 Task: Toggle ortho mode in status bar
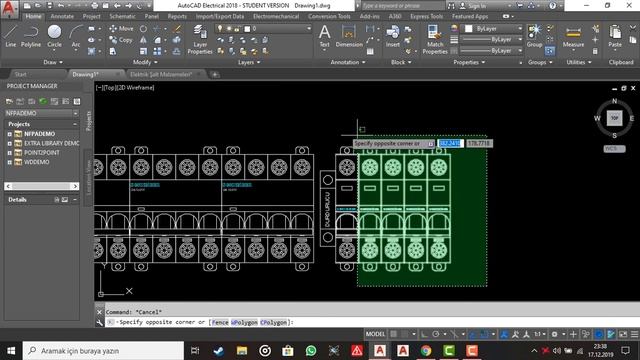coord(424,334)
